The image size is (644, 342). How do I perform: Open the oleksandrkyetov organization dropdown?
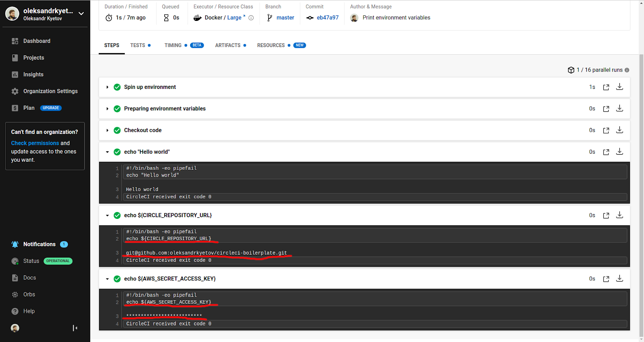(x=81, y=13)
